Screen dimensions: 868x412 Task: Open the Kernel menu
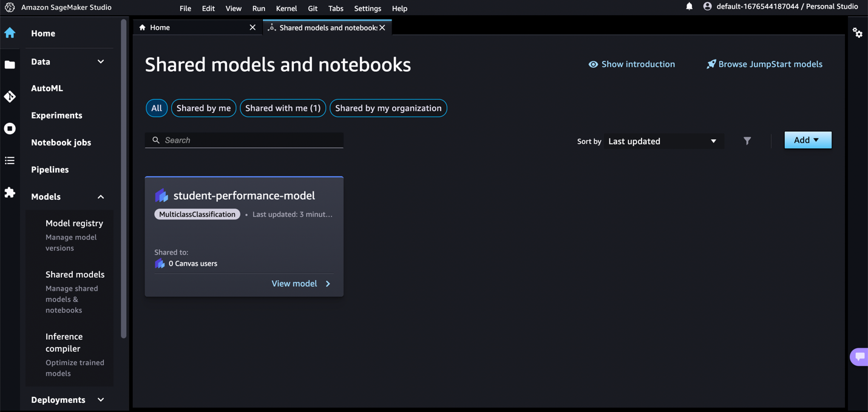[x=286, y=9]
